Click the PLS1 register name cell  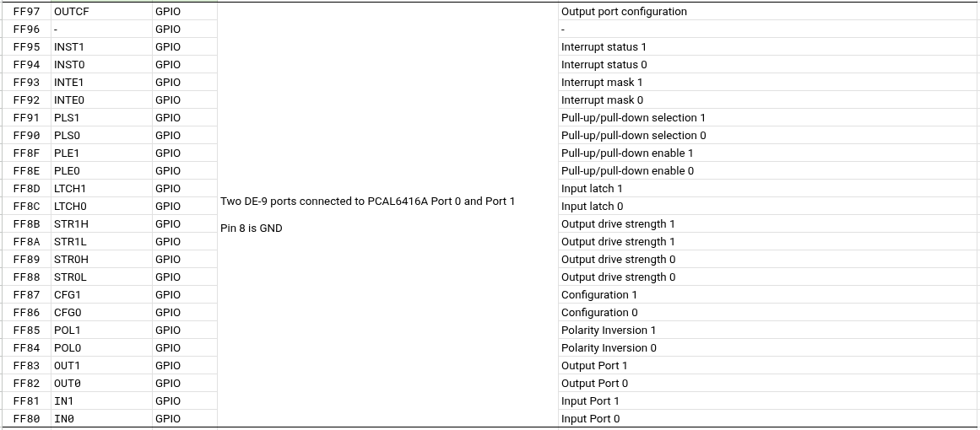67,118
